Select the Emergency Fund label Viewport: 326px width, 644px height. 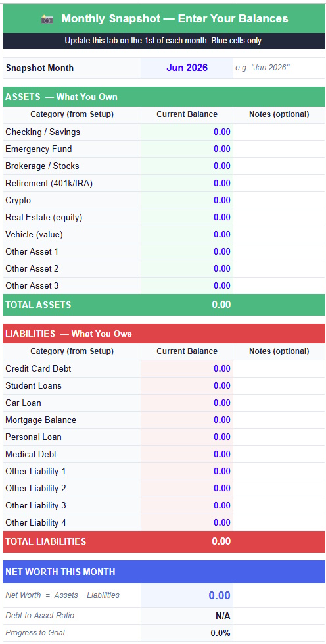click(x=39, y=149)
